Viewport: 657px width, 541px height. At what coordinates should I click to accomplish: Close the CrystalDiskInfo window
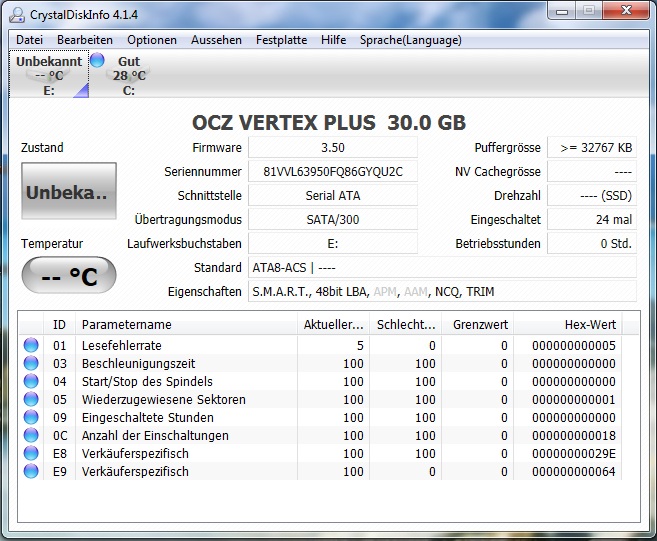click(626, 11)
